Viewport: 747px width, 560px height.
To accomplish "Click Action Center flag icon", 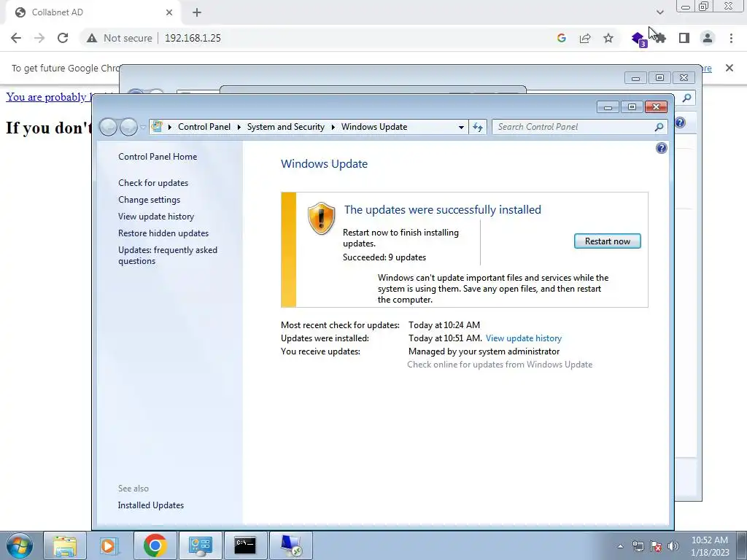I will [656, 546].
